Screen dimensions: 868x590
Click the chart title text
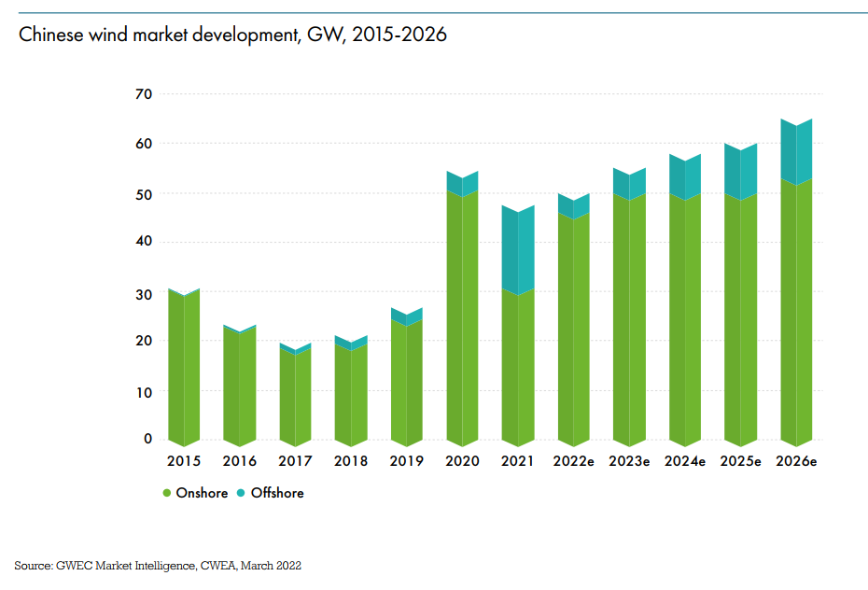tap(232, 35)
